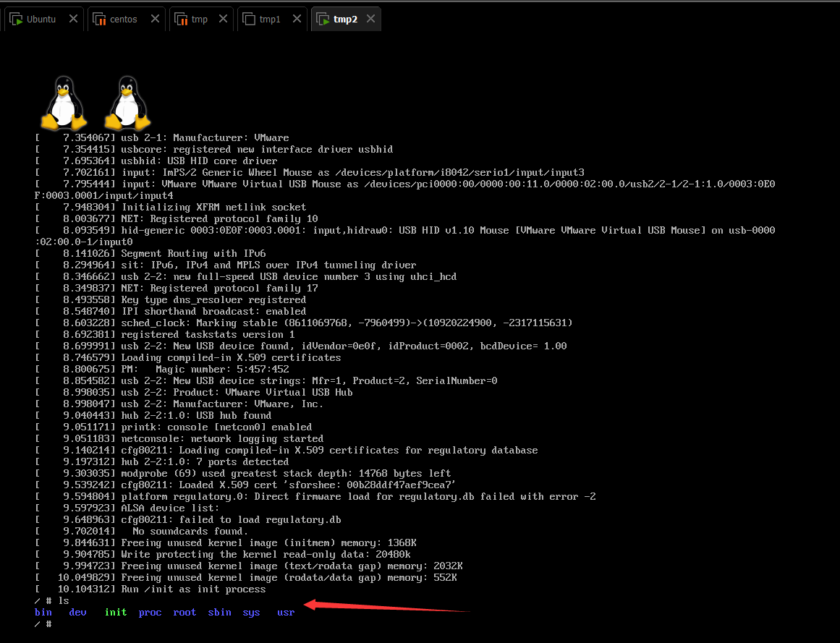Switch to the tmp1 tab label
The width and height of the screenshot is (840, 643).
click(x=269, y=20)
